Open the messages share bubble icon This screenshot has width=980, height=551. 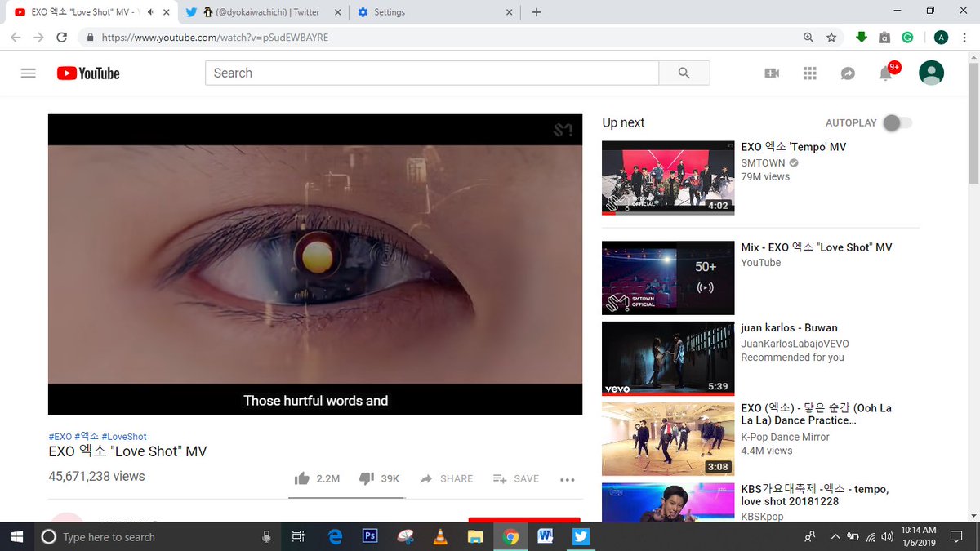click(848, 73)
